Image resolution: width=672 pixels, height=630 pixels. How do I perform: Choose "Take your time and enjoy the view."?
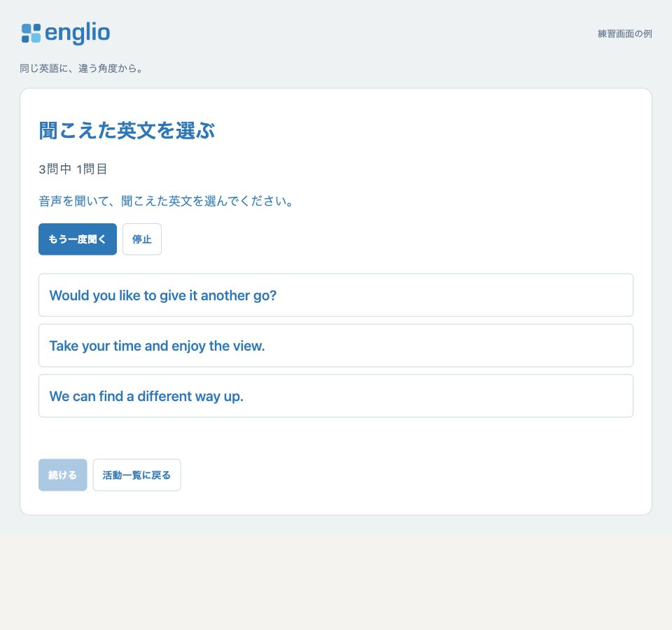point(336,345)
